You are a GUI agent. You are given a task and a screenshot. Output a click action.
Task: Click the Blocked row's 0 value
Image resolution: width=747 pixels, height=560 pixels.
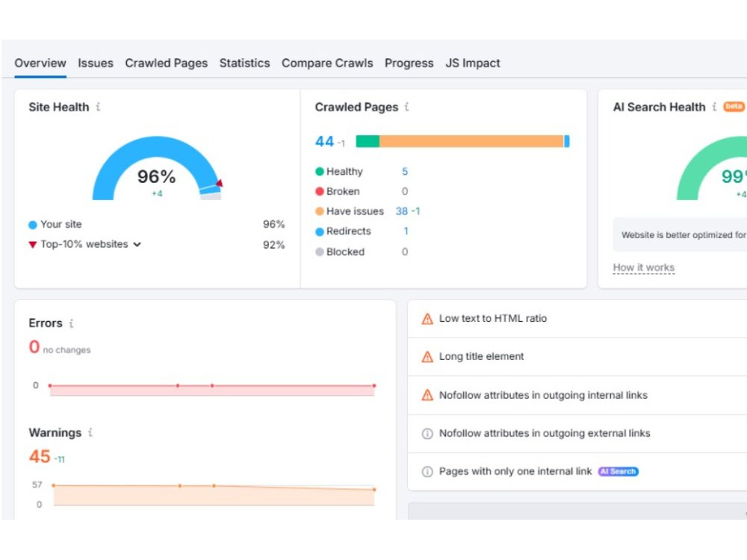[x=404, y=252]
